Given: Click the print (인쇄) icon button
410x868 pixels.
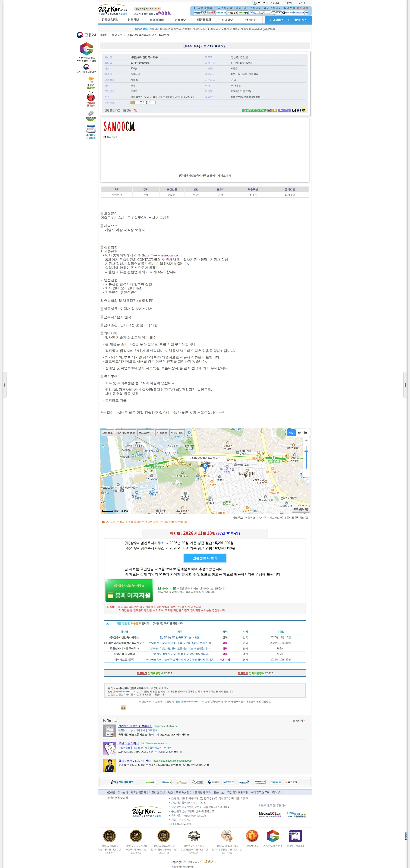Looking at the screenshot, I should 272,111.
